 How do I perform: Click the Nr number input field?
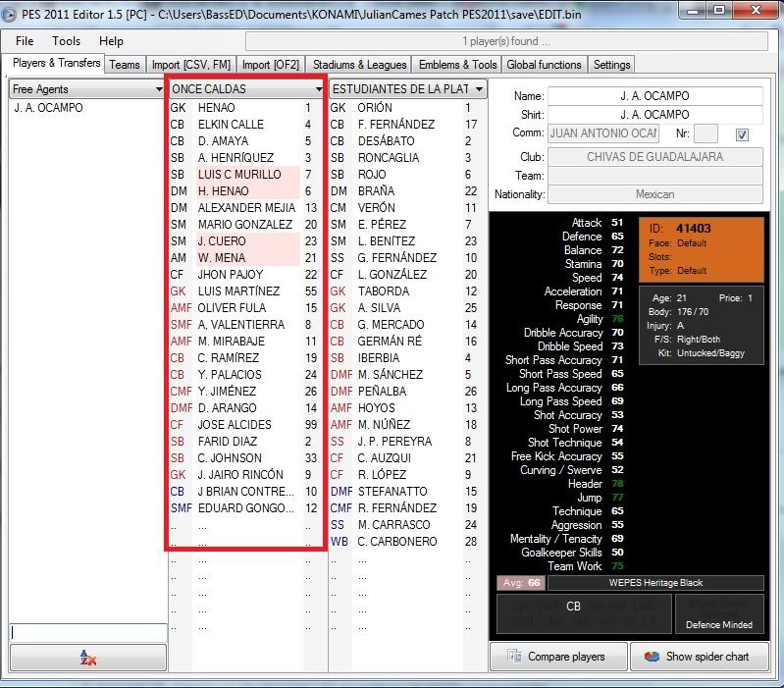tap(706, 134)
